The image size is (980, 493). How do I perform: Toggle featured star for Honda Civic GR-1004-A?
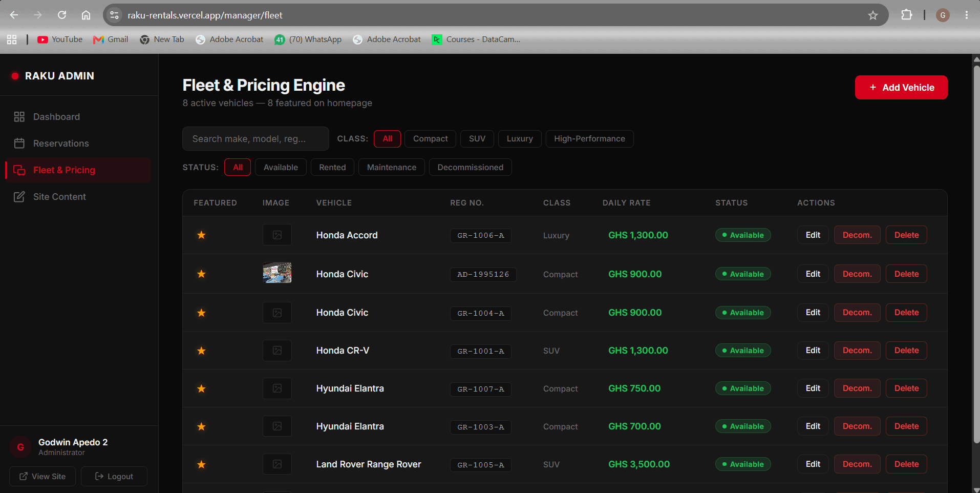click(202, 313)
